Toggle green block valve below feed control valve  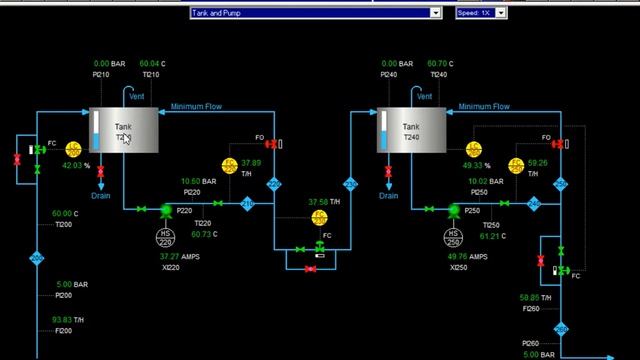point(37,169)
